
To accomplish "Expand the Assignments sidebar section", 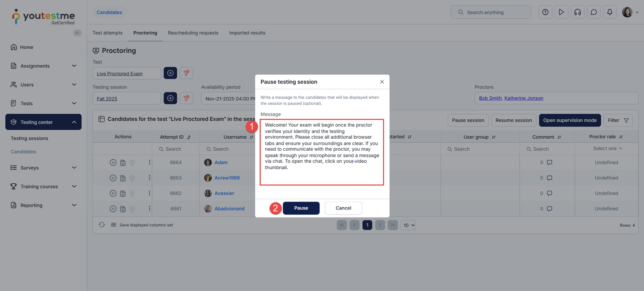I will click(43, 66).
